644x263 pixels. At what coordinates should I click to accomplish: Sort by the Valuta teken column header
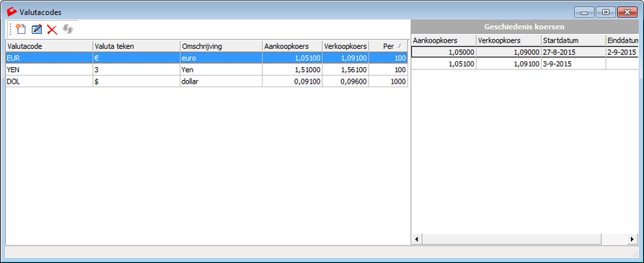pos(136,46)
